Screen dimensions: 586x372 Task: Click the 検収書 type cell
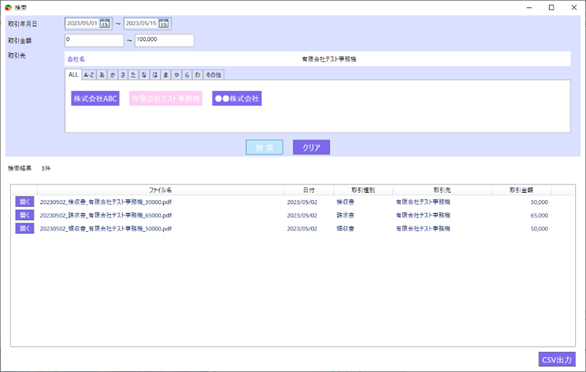coord(345,202)
